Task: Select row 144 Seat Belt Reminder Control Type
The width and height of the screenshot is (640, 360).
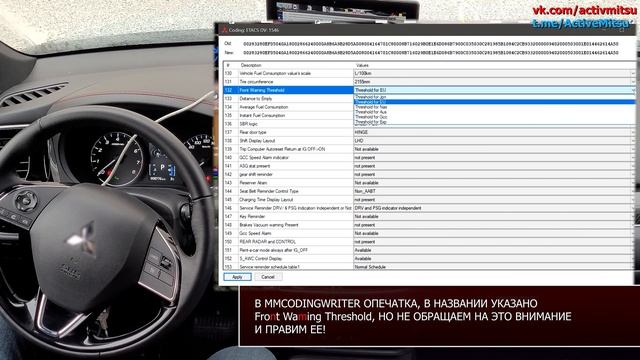Action: click(x=288, y=191)
